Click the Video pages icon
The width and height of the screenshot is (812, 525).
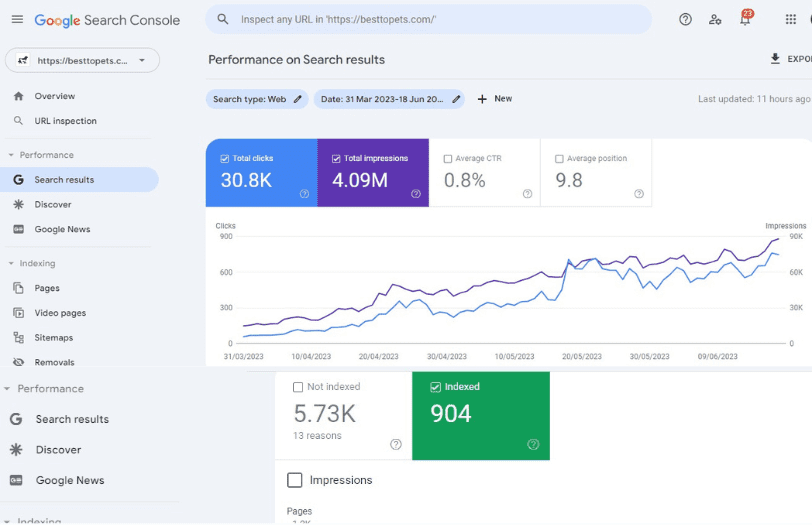point(19,313)
